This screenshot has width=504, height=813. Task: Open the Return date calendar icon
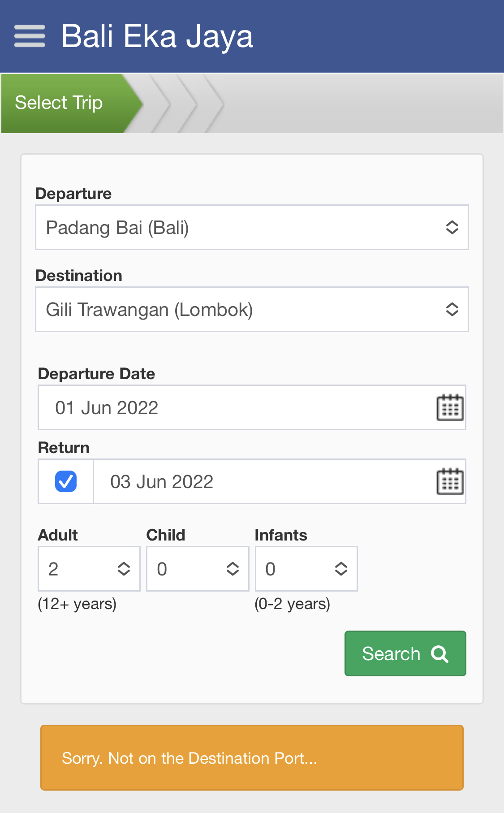450,481
